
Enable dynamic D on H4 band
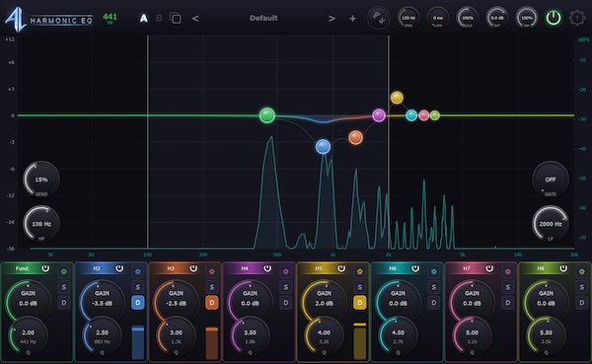click(286, 303)
